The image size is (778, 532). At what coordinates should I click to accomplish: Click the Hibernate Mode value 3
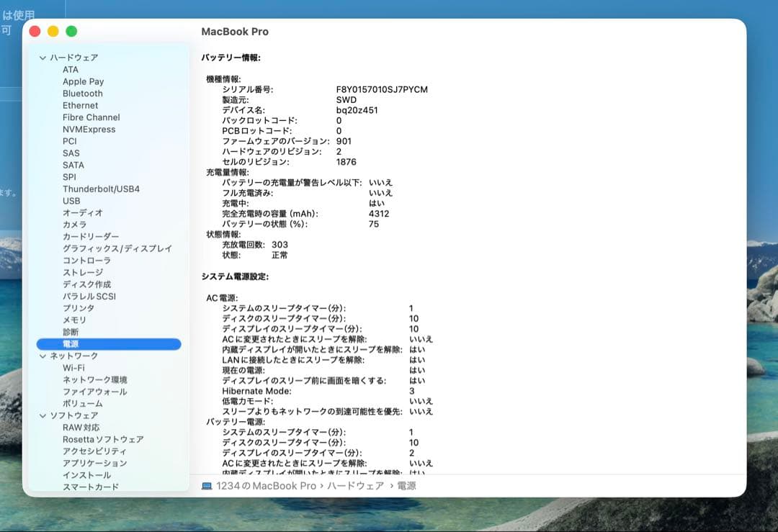(412, 391)
